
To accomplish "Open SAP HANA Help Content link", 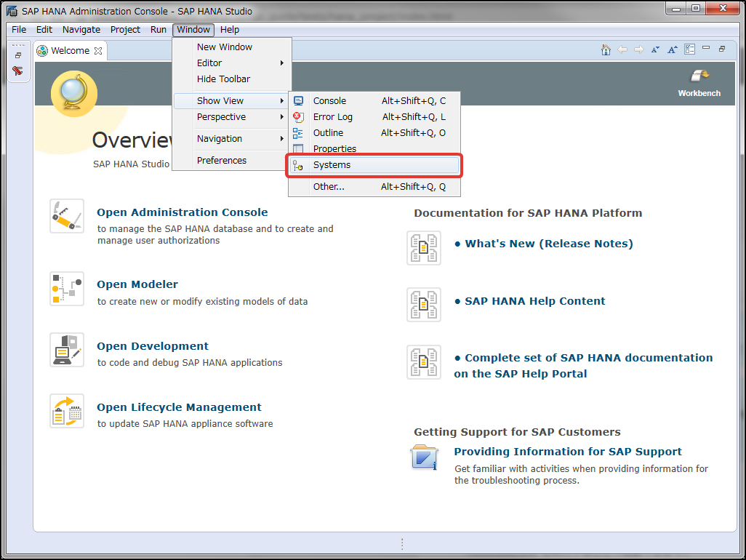I will 534,301.
